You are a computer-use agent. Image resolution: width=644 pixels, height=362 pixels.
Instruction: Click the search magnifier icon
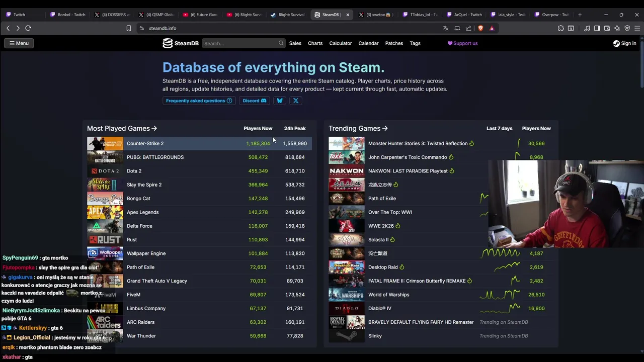coord(281,43)
